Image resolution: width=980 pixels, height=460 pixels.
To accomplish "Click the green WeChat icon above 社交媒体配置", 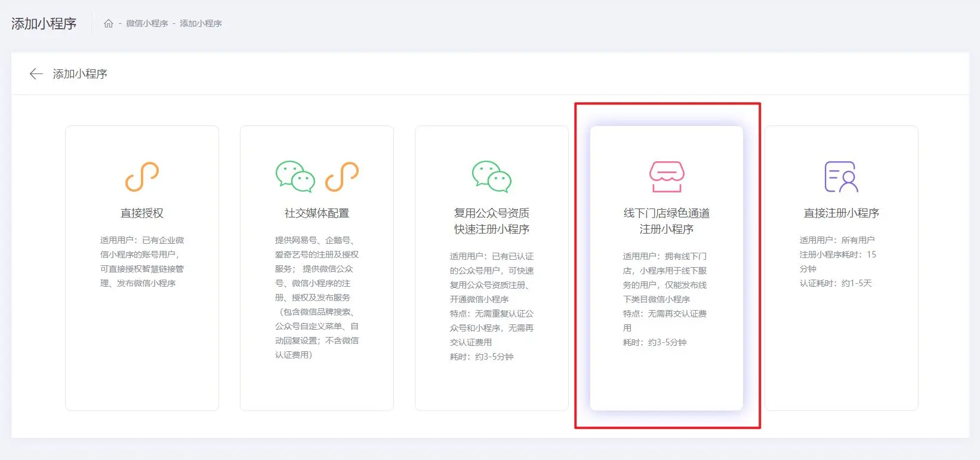I will pos(295,177).
